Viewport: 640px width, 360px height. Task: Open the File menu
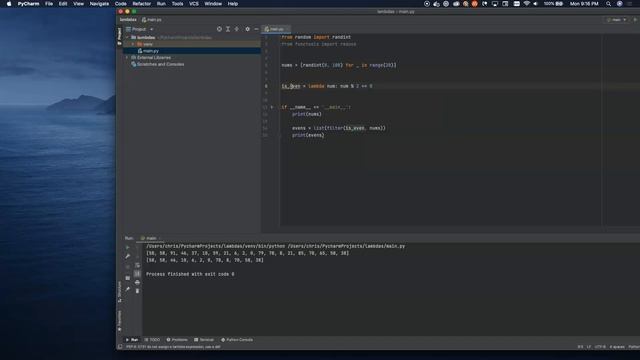click(49, 4)
